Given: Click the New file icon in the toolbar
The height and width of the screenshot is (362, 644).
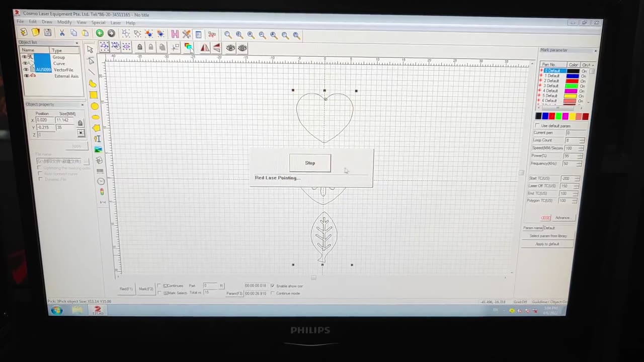Looking at the screenshot, I should [x=23, y=33].
